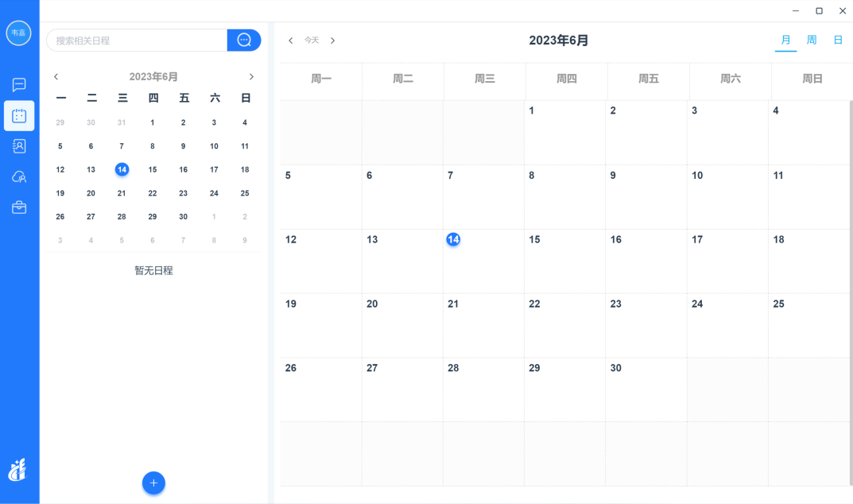Open the cloud drive sidebar icon

click(x=19, y=177)
